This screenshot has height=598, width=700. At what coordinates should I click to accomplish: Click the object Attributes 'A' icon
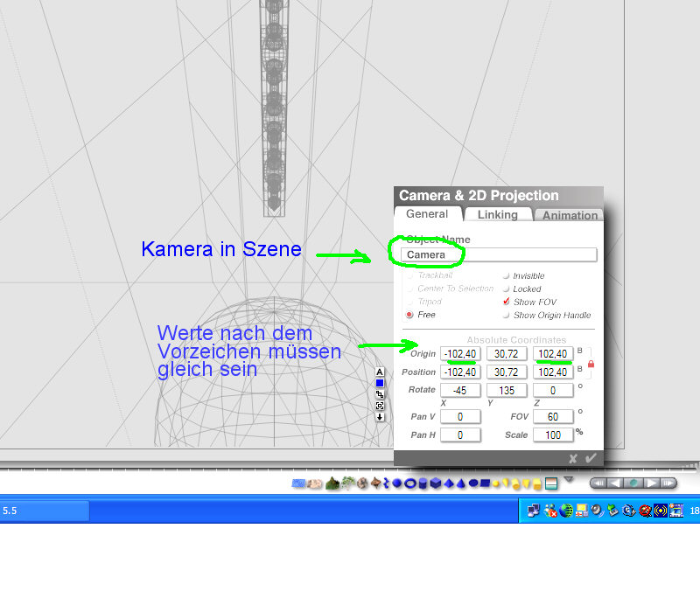(x=380, y=372)
